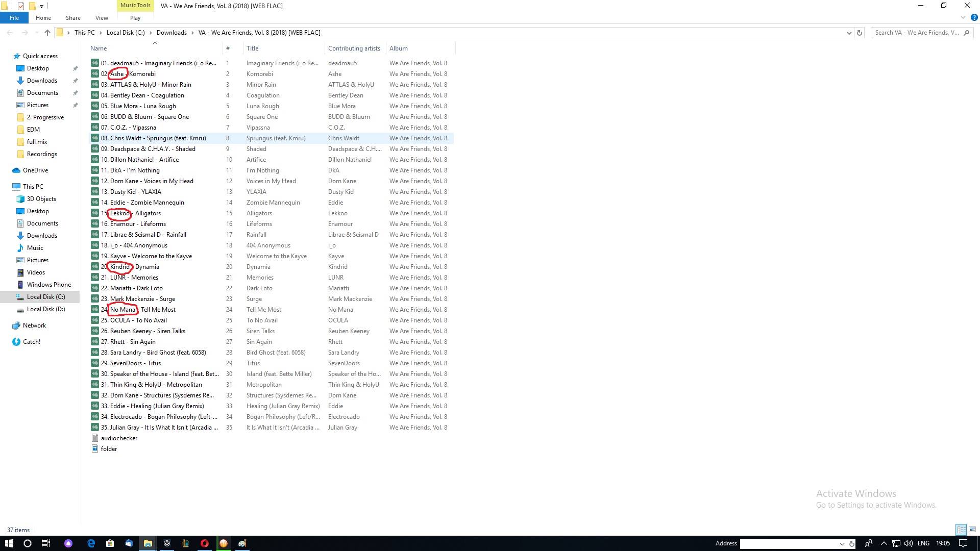Open the taskbar Address toolbar dropdown
Screen dimensions: 980x551
[x=842, y=544]
